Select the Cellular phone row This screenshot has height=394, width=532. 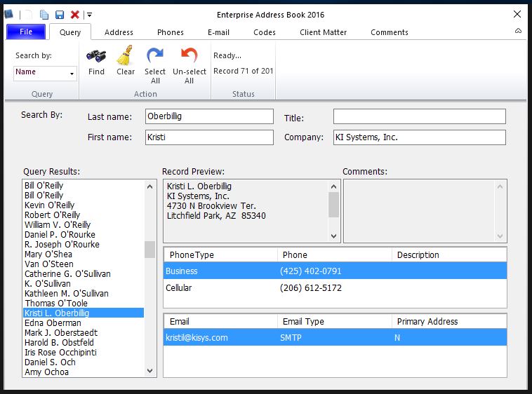click(335, 287)
